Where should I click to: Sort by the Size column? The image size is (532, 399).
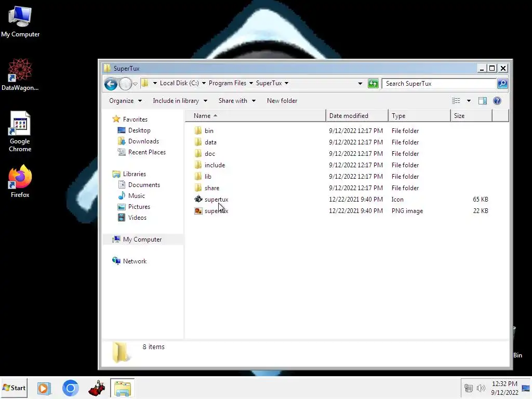click(471, 116)
